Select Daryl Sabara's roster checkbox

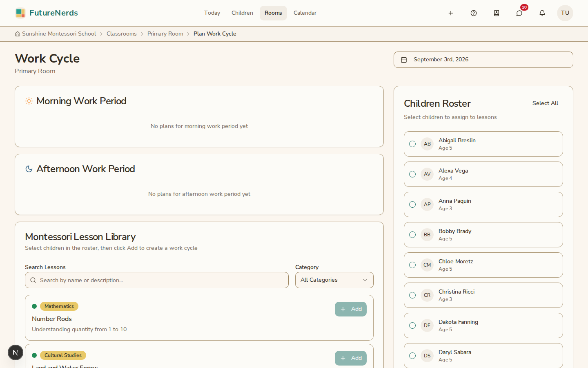412,356
